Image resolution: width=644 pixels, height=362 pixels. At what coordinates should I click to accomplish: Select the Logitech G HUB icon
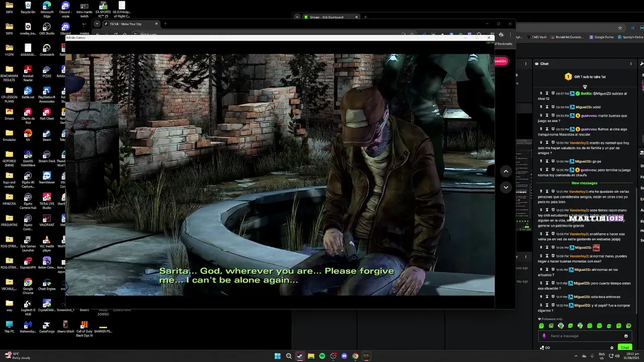[28, 307]
